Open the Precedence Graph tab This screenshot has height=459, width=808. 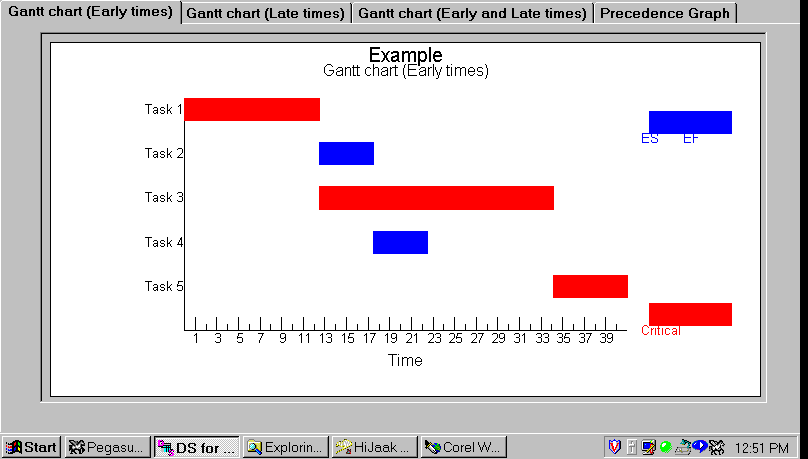666,13
